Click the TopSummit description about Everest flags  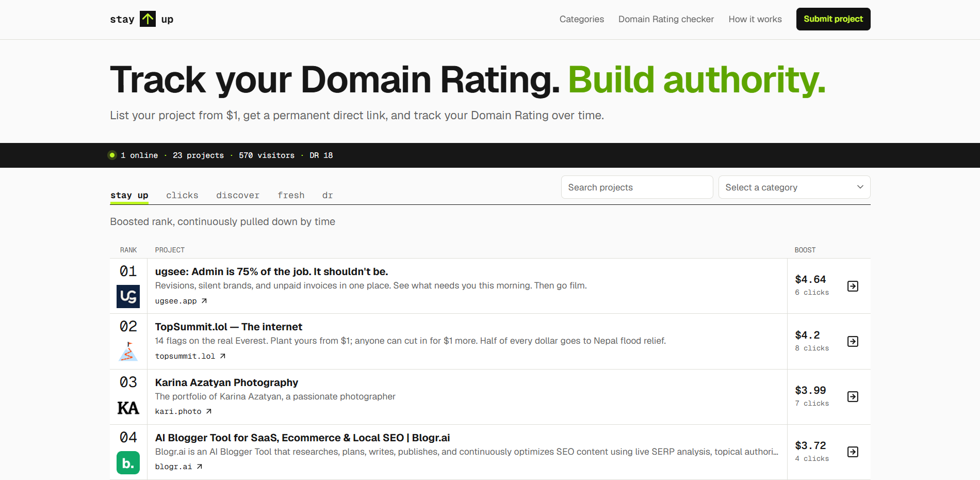411,341
